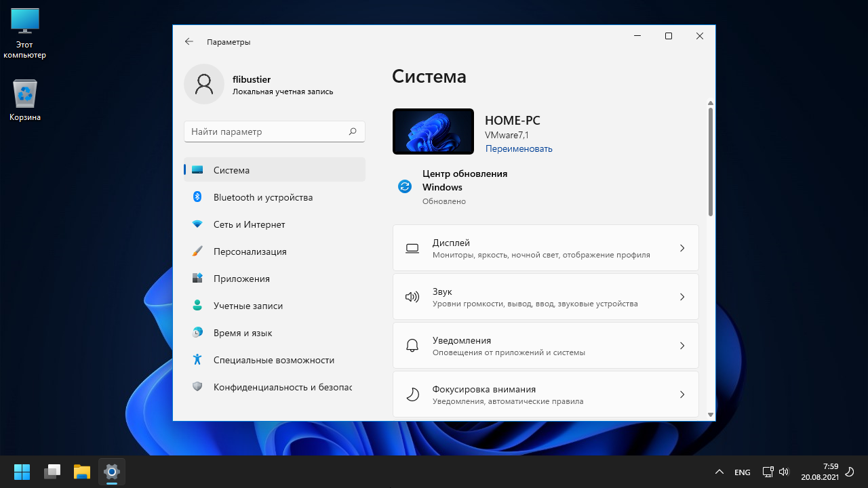Expand the Звук settings chevron
The height and width of the screenshot is (488, 868).
click(682, 297)
